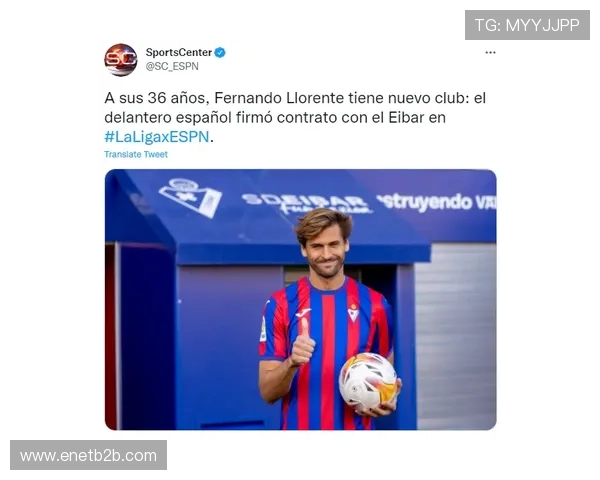Open the @SC_ESPN handle link
The width and height of the screenshot is (600, 480).
click(172, 66)
